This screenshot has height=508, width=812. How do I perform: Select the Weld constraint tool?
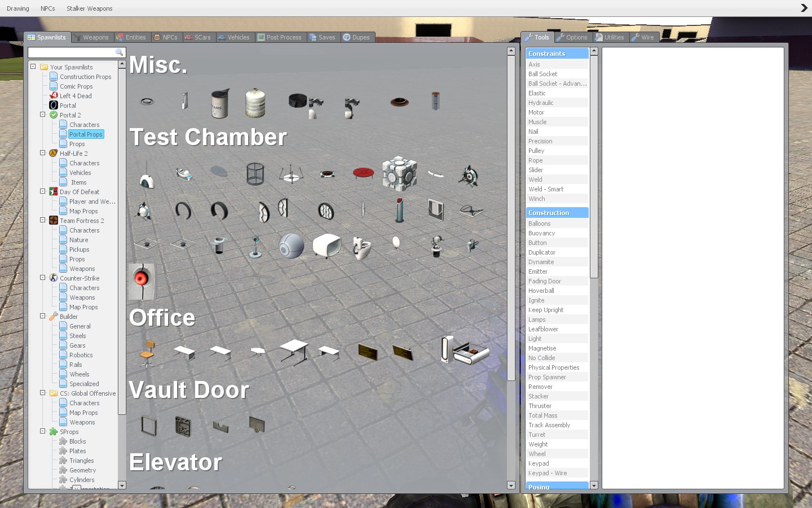(557, 179)
